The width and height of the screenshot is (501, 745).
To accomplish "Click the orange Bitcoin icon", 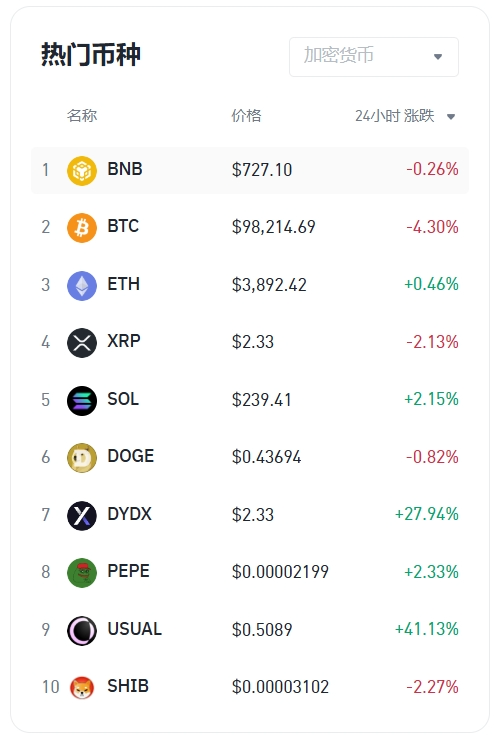I will click(x=82, y=228).
